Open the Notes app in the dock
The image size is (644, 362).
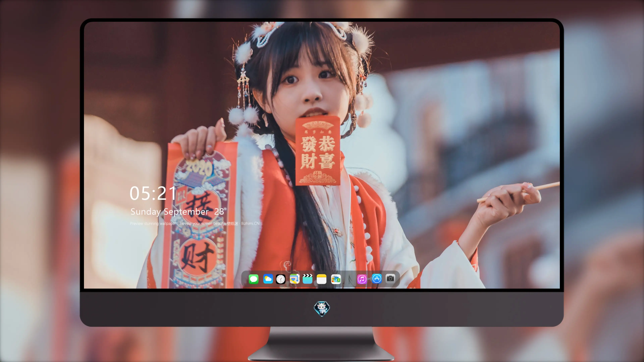321,279
